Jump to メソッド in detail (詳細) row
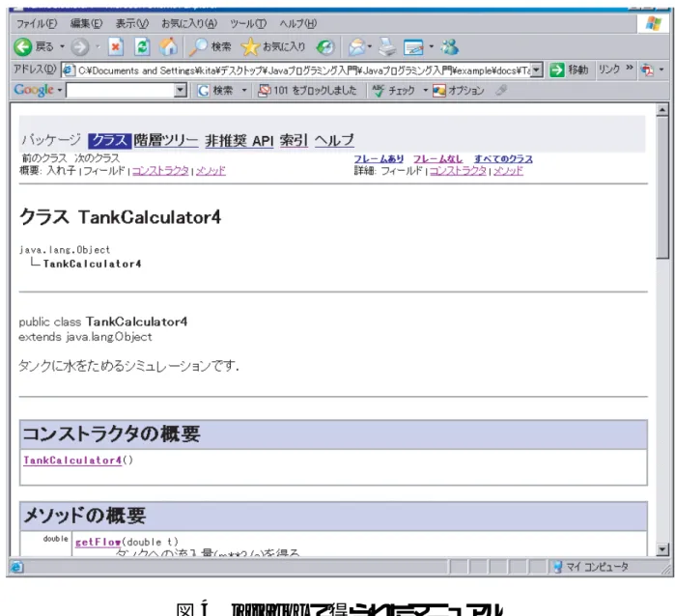 tap(508, 171)
